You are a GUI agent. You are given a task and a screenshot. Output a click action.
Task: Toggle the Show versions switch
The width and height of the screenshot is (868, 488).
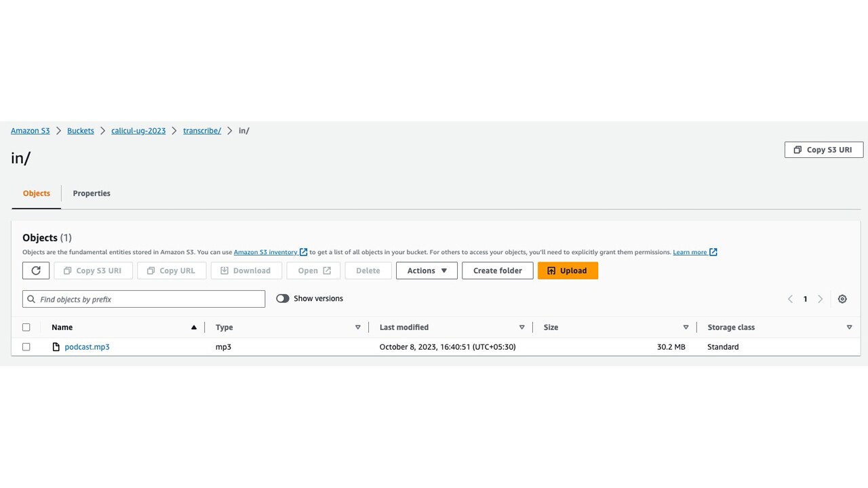click(x=283, y=298)
